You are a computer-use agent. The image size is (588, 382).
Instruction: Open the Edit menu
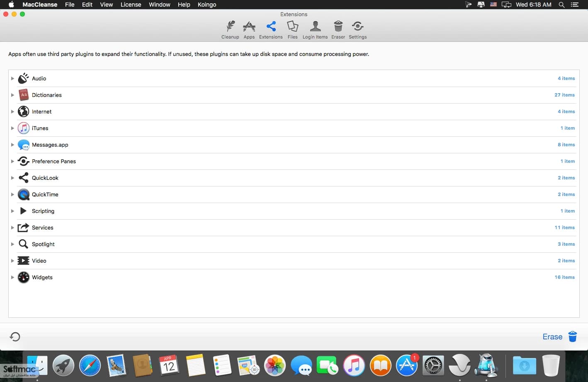87,5
